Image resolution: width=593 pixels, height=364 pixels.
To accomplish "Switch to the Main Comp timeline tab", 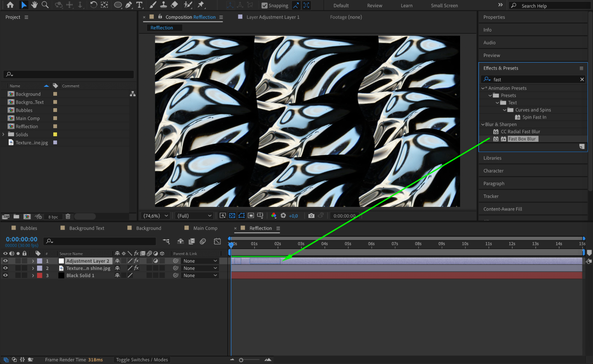I will point(205,228).
